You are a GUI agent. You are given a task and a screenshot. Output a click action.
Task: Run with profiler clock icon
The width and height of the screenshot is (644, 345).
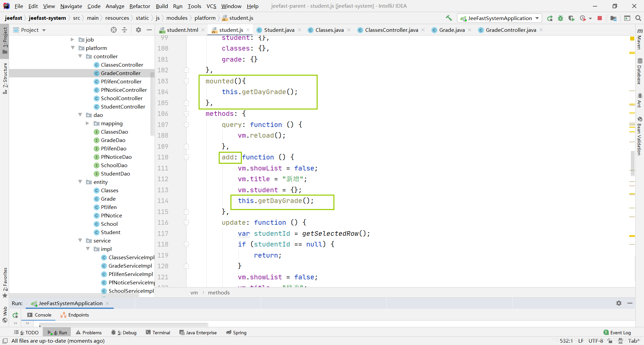click(x=583, y=18)
